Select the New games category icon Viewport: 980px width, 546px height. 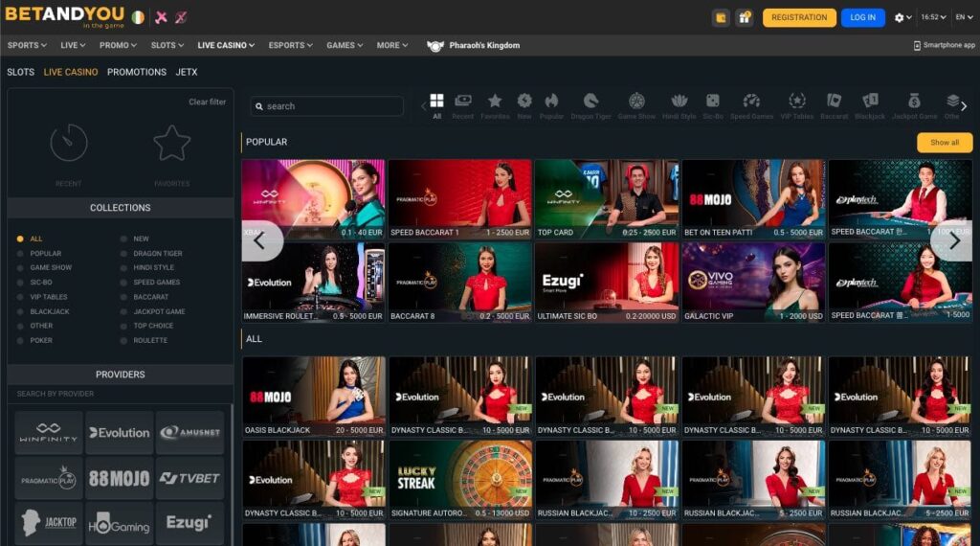523,101
